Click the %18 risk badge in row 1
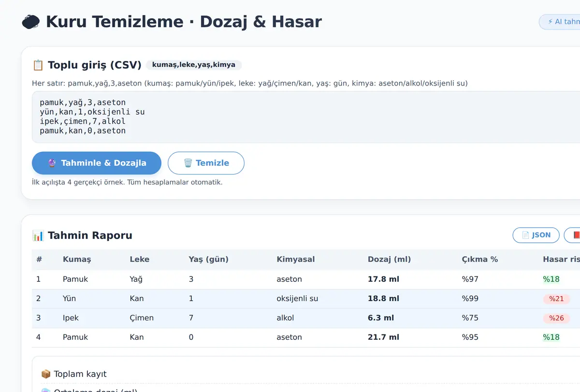 pos(551,279)
